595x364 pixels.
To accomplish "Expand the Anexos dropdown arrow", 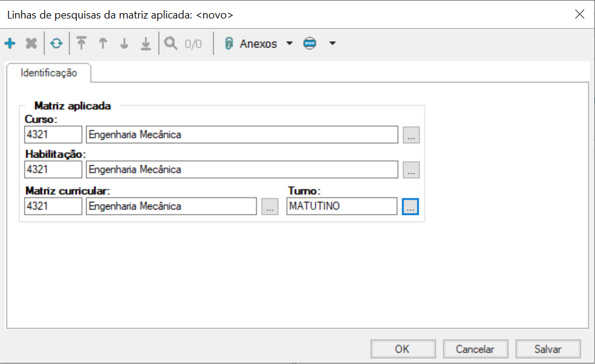I will (289, 44).
